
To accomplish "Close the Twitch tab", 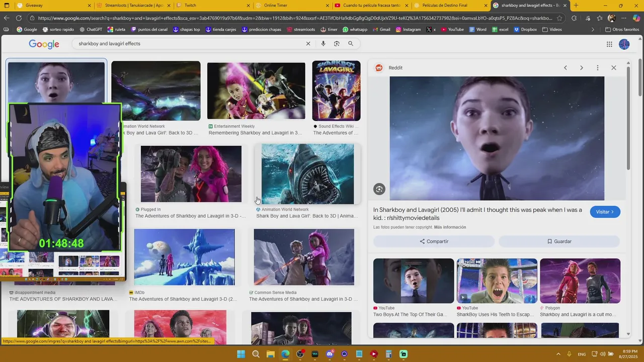I will coord(249,6).
